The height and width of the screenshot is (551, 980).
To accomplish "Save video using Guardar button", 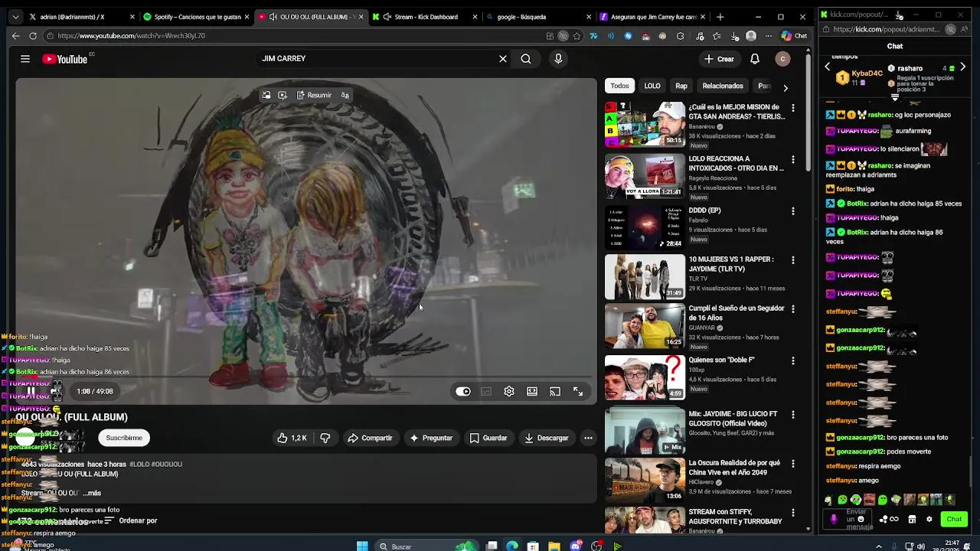I will tap(488, 438).
